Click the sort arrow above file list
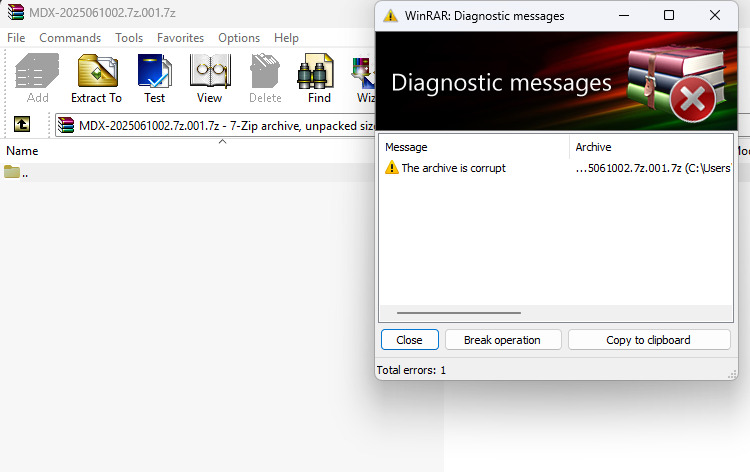This screenshot has height=472, width=750. [222, 142]
